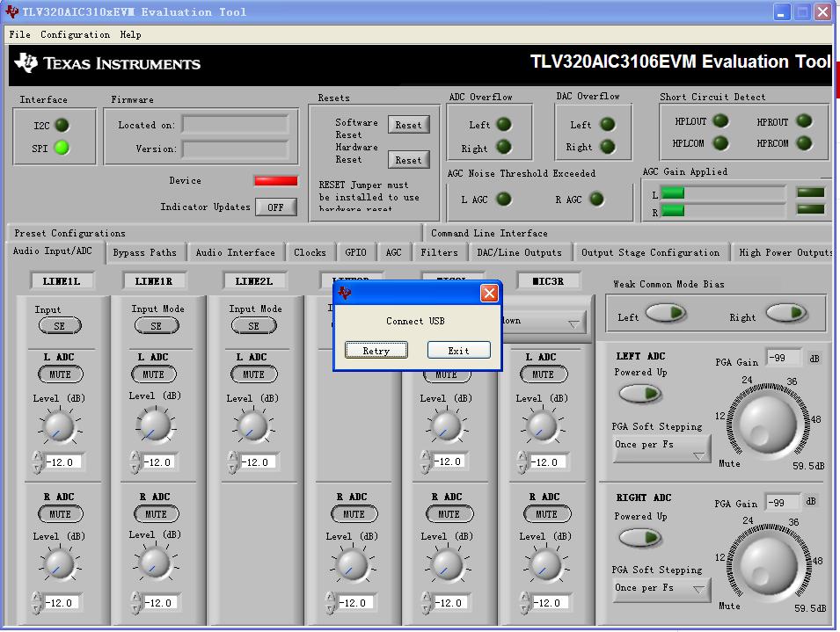Mute LINE1L to R ADC
Viewport: 840px width, 632px height.
(60, 513)
